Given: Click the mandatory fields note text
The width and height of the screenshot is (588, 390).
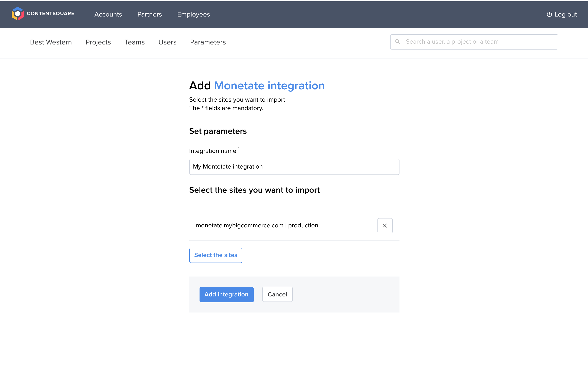Looking at the screenshot, I should point(226,108).
